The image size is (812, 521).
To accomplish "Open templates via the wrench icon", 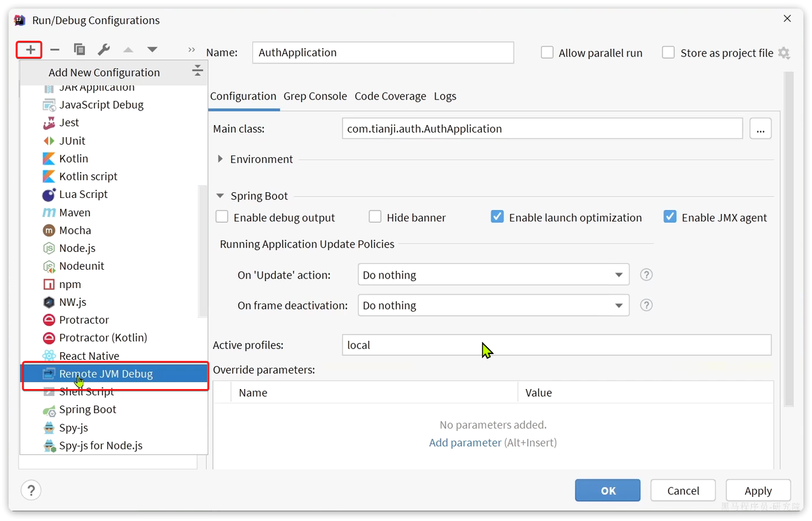I will click(x=103, y=49).
